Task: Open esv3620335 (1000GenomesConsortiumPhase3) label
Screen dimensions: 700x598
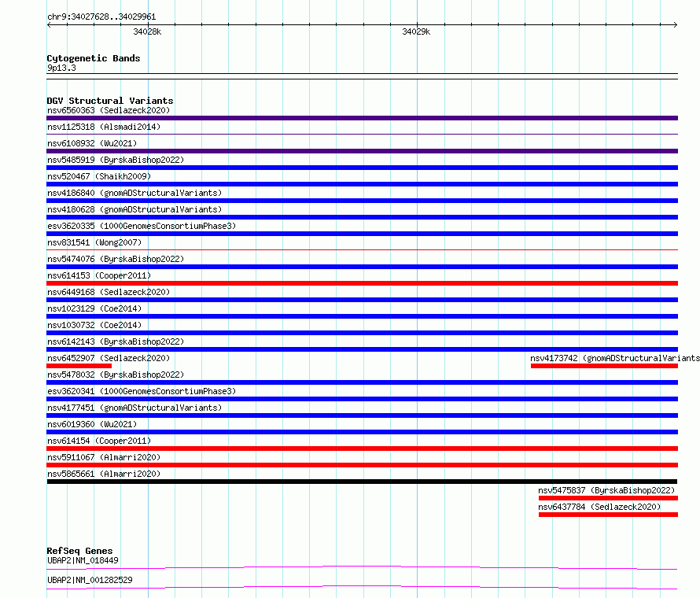Action: (142, 226)
